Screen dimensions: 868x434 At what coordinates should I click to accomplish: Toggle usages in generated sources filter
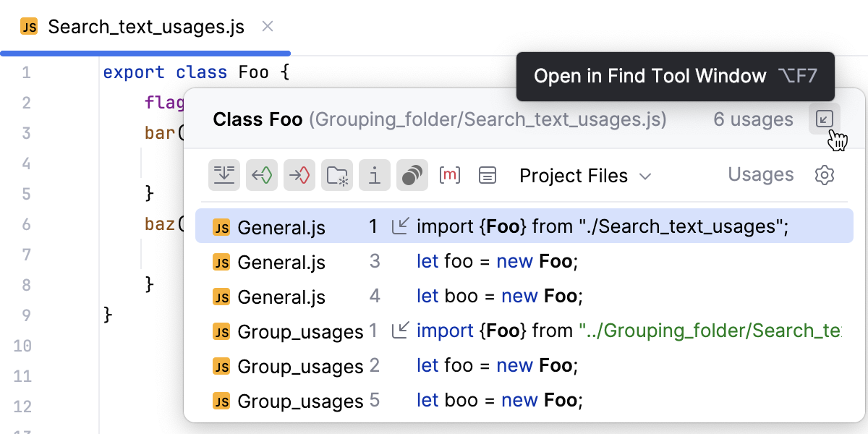[337, 174]
